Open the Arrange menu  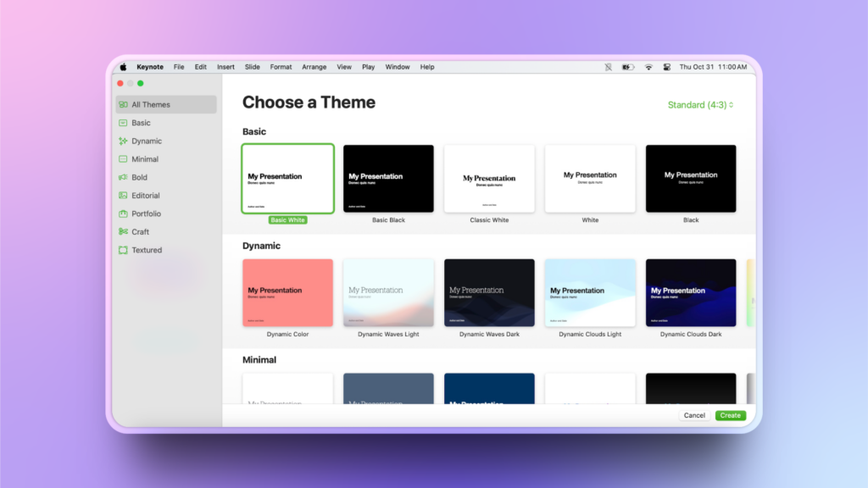pos(314,67)
